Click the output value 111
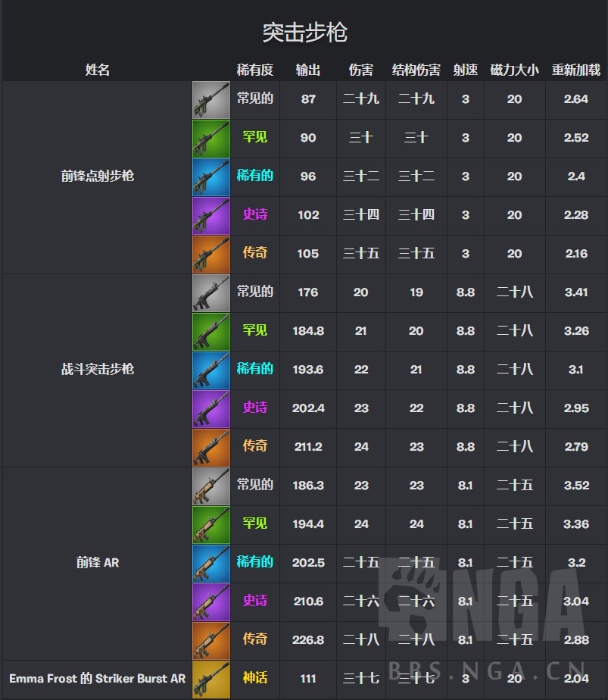The height and width of the screenshot is (700, 608). 308,679
